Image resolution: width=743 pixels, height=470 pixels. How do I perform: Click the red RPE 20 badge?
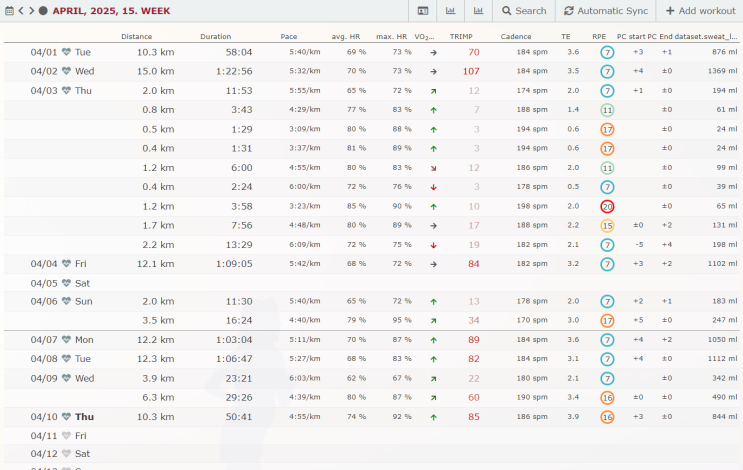pyautogui.click(x=607, y=206)
